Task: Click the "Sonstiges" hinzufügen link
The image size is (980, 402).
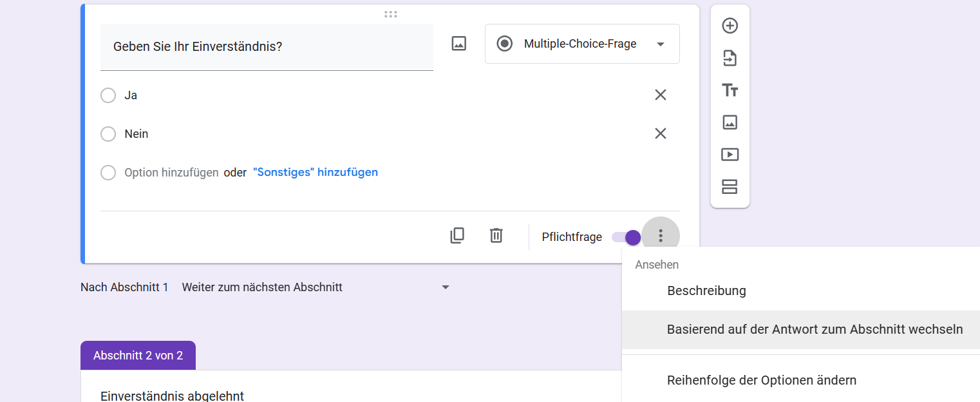Action: pyautogui.click(x=316, y=173)
